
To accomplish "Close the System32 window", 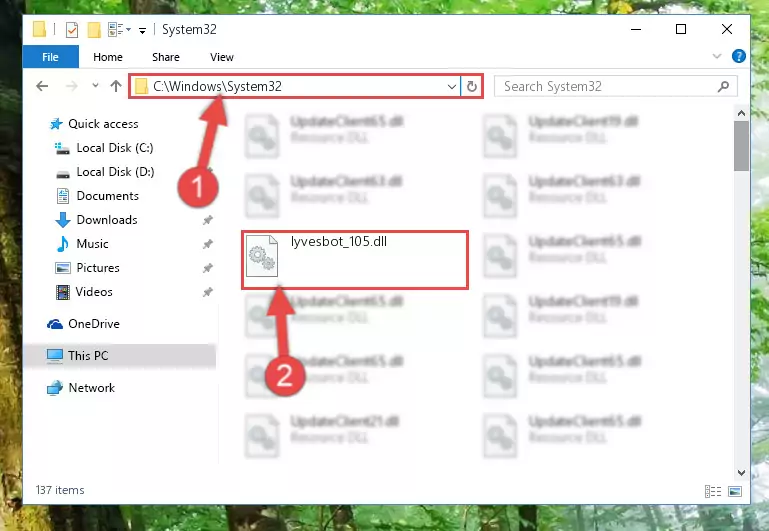I will 727,29.
